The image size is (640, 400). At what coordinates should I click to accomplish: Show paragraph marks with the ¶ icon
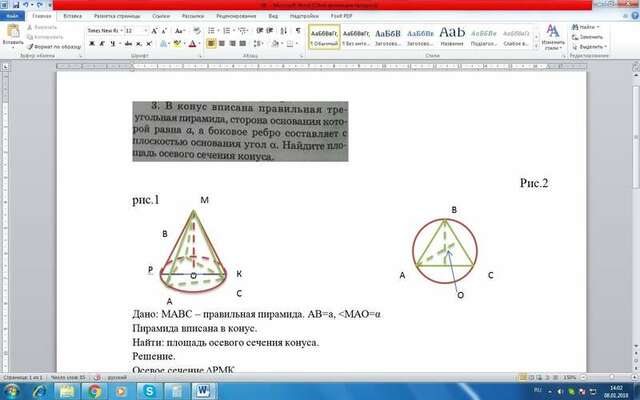pos(298,31)
